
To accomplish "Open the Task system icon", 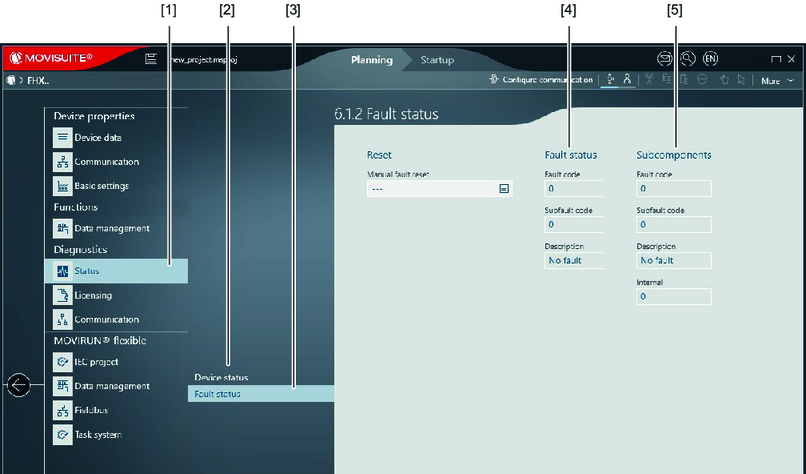I will (x=63, y=435).
